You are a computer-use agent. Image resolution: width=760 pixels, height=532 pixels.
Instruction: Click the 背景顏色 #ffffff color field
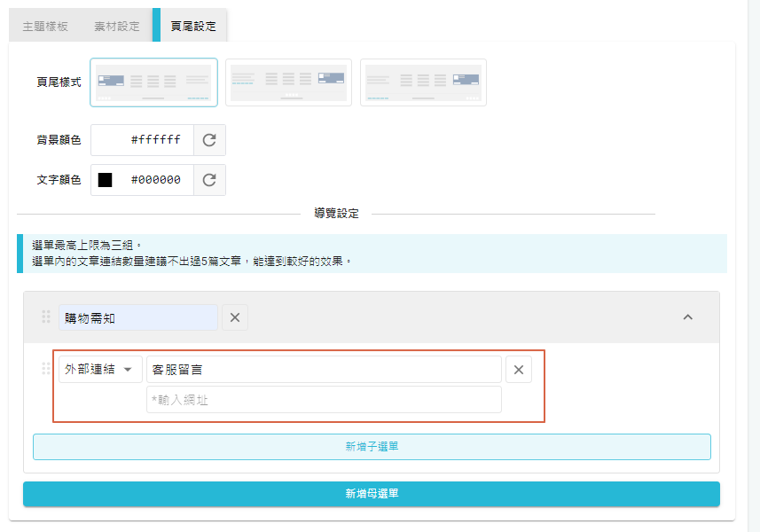click(x=142, y=140)
